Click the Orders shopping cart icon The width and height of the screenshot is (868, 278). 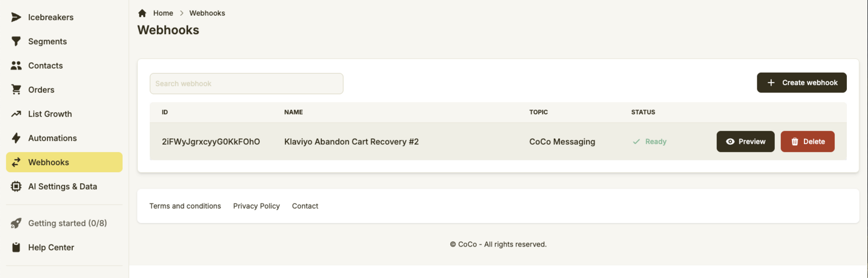16,89
